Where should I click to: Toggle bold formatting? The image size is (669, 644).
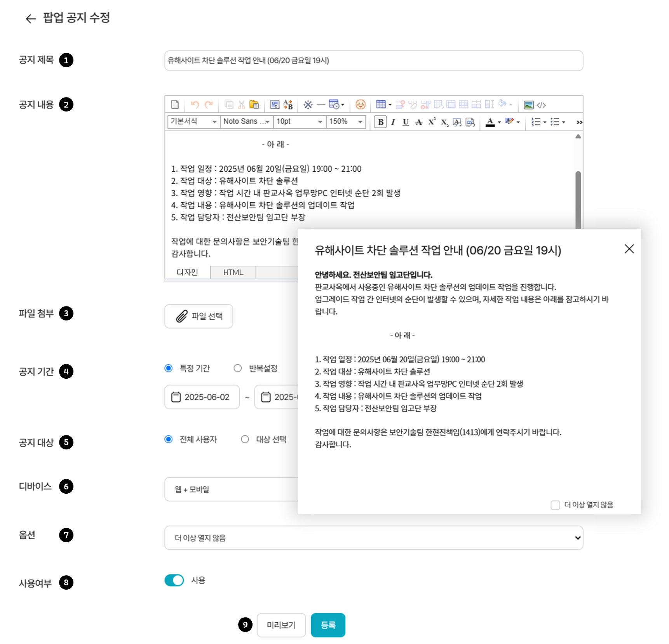380,122
